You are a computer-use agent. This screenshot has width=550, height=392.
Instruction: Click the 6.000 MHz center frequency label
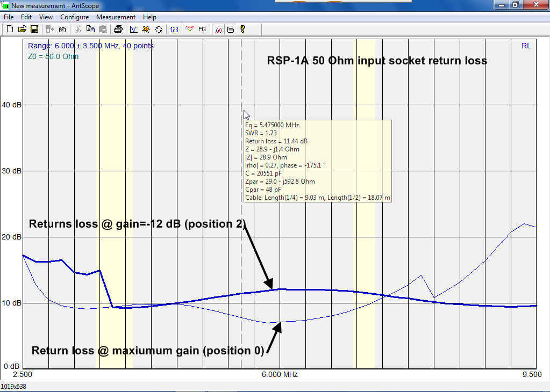click(x=280, y=374)
